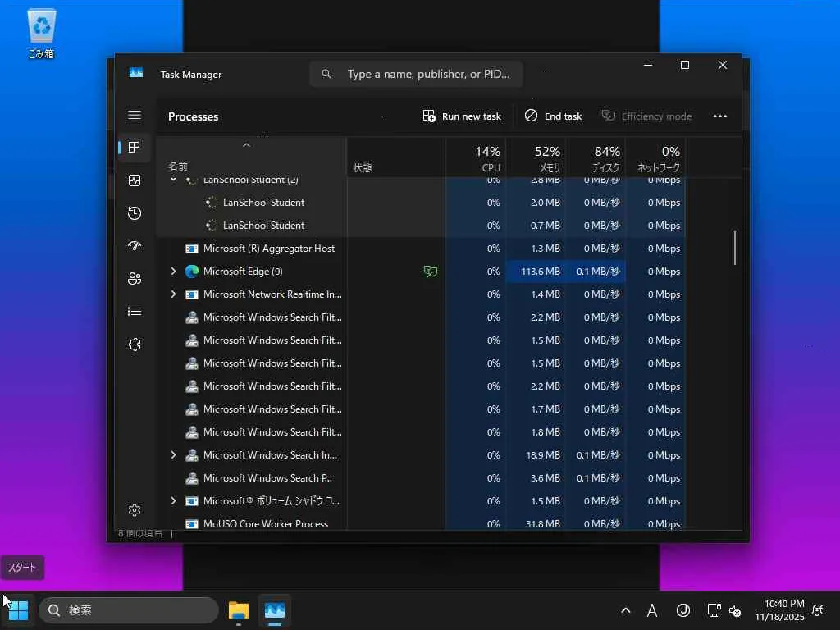Click the network display tray icon
840x630 pixels.
[x=714, y=610]
